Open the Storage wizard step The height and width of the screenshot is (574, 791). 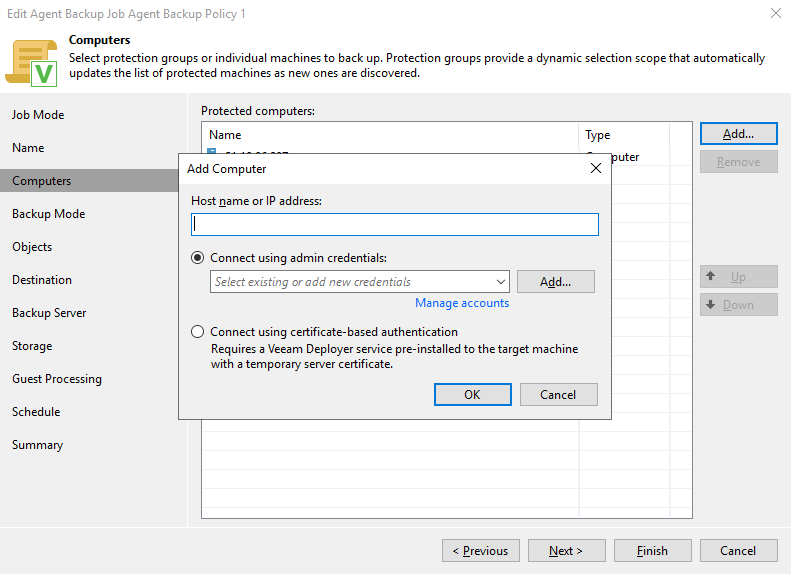[32, 346]
